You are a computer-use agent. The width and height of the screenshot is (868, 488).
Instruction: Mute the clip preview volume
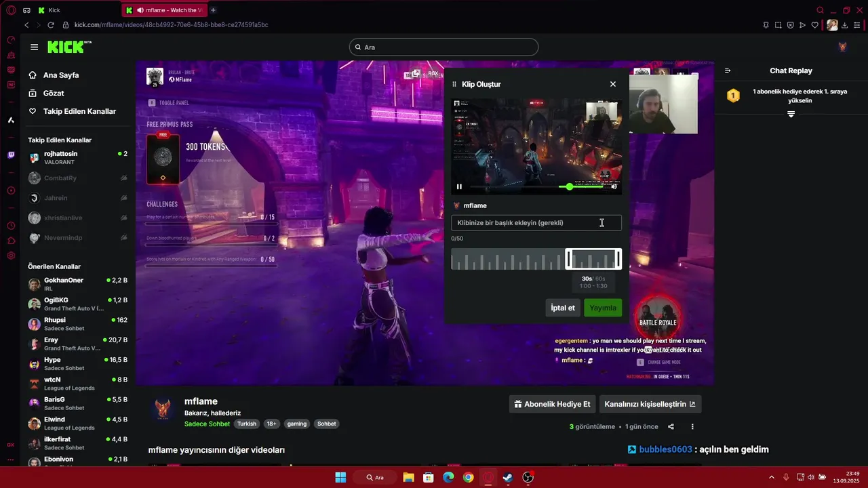[x=614, y=186]
